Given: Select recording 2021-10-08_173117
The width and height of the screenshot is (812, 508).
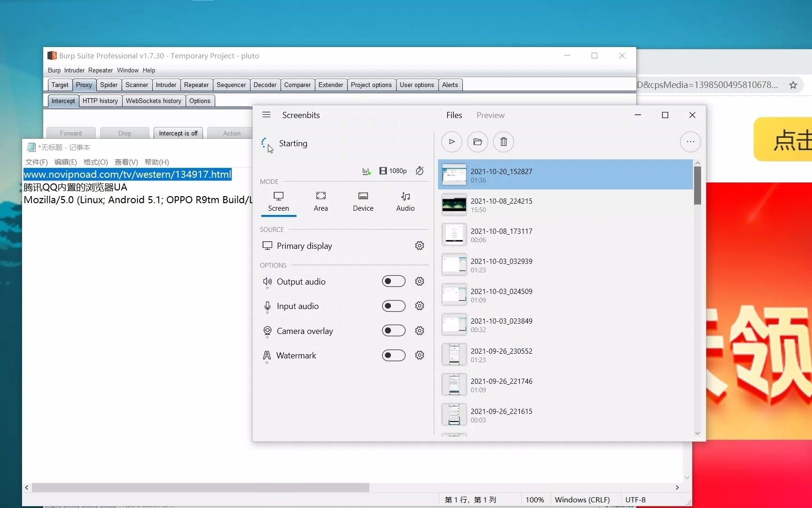Looking at the screenshot, I should [565, 235].
